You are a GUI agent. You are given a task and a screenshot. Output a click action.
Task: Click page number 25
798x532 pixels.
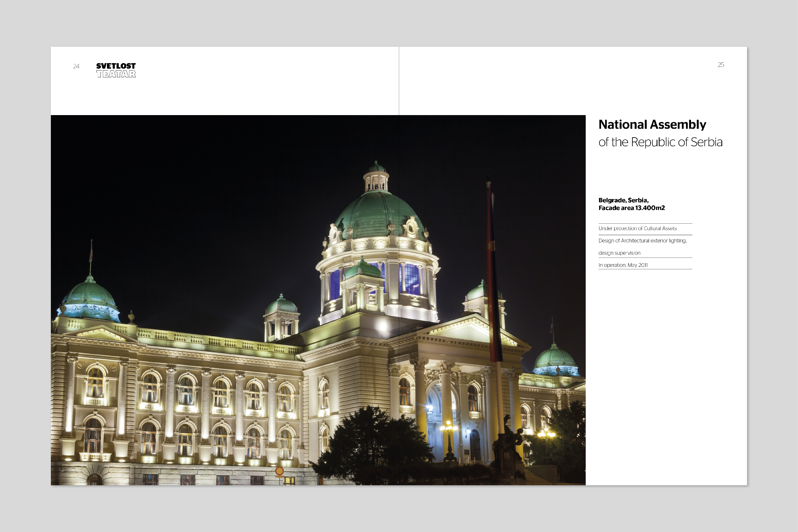click(x=721, y=65)
